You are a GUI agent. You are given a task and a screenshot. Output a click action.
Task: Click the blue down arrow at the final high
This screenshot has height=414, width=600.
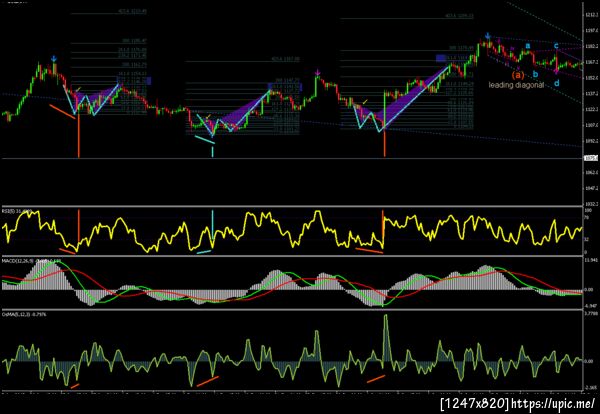click(488, 36)
